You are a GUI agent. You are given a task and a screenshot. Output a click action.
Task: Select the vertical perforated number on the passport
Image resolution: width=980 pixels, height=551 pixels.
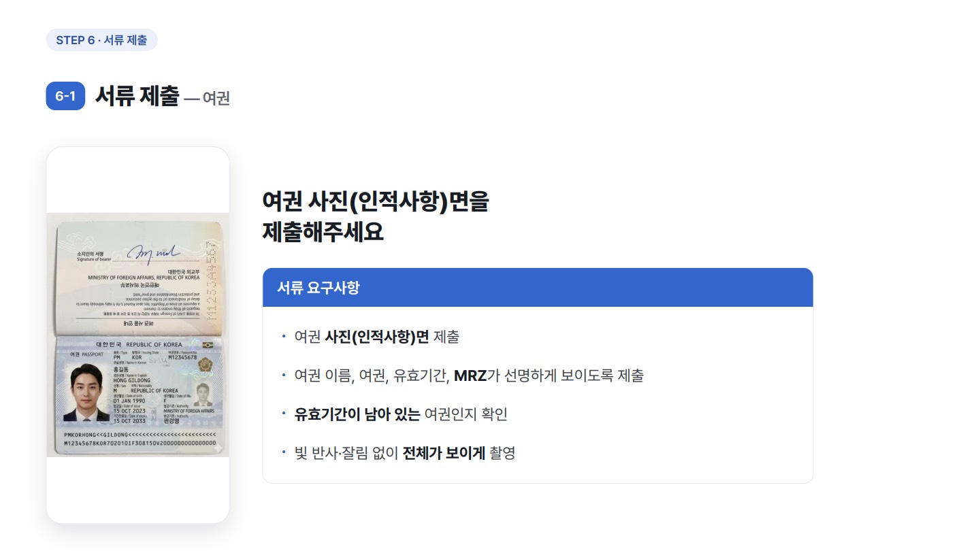[211, 280]
